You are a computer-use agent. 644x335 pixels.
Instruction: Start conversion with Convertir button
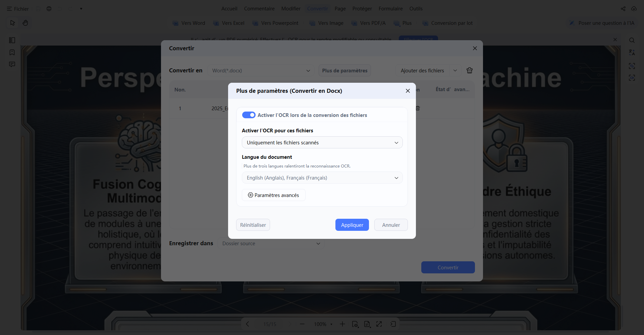tap(448, 267)
